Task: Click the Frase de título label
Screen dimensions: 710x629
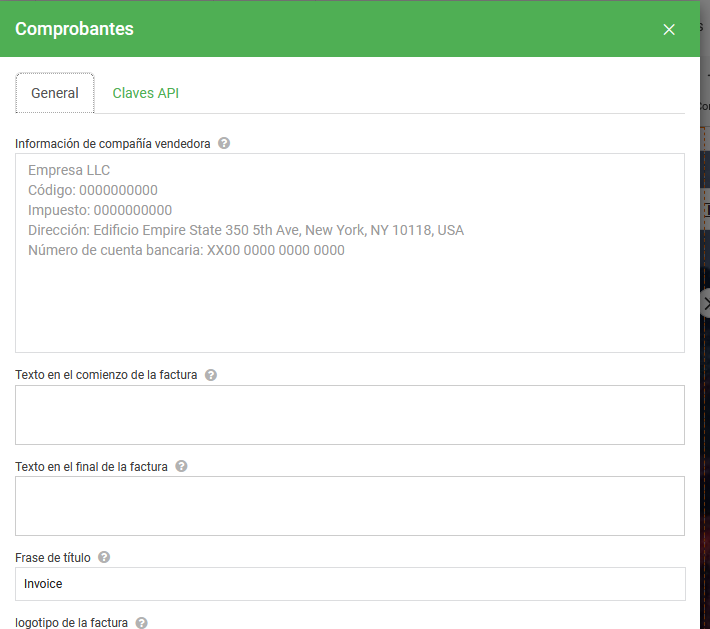Action: (x=53, y=557)
